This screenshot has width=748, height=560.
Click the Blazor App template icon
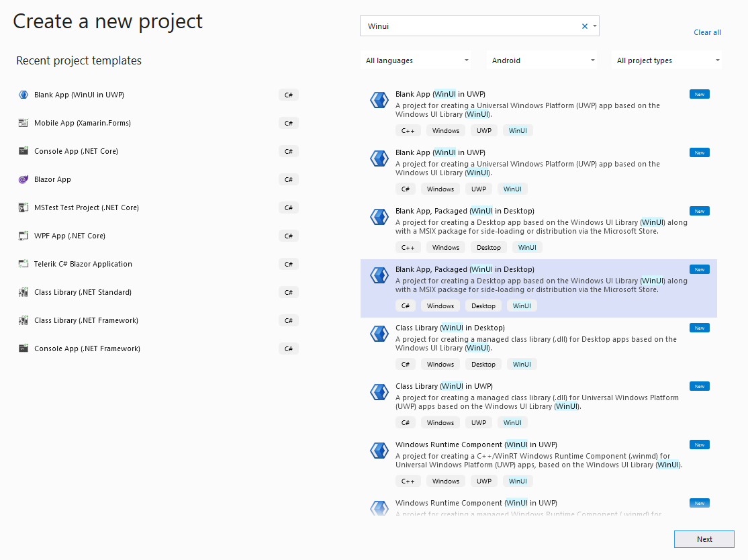[24, 179]
